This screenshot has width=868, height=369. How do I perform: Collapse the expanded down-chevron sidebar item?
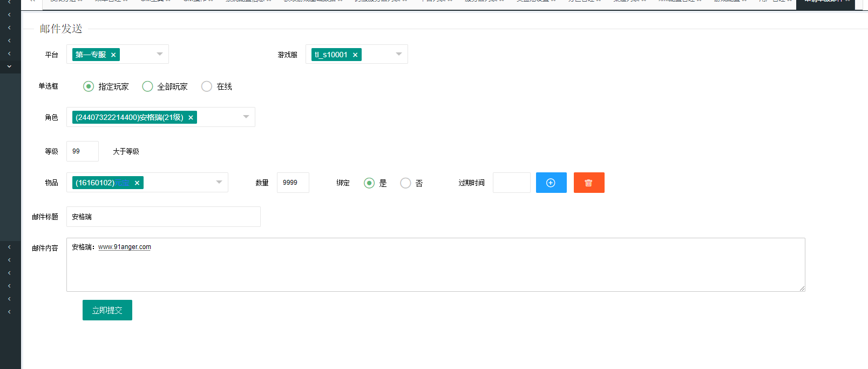(x=9, y=66)
